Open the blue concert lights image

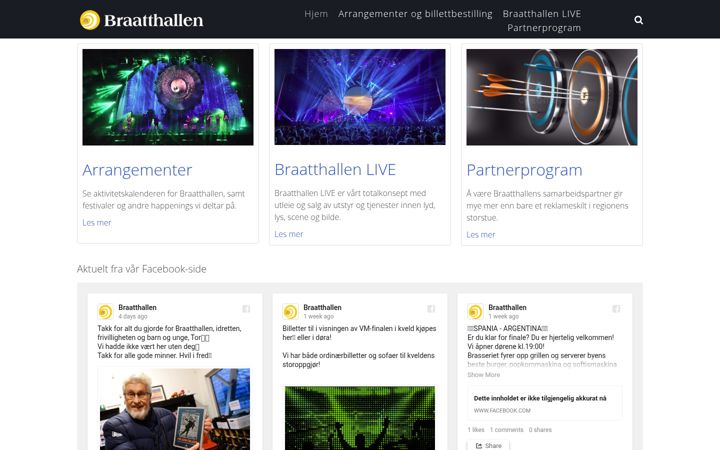[x=360, y=97]
